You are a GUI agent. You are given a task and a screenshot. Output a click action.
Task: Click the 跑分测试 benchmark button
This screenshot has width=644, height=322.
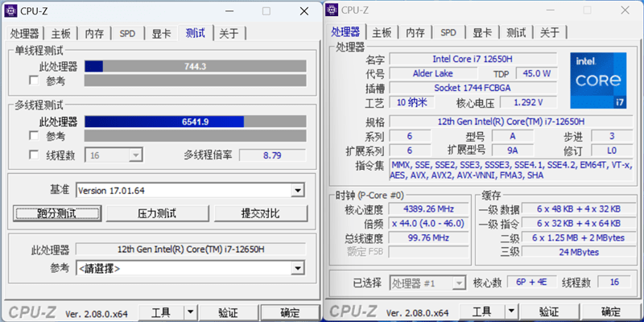pos(55,213)
